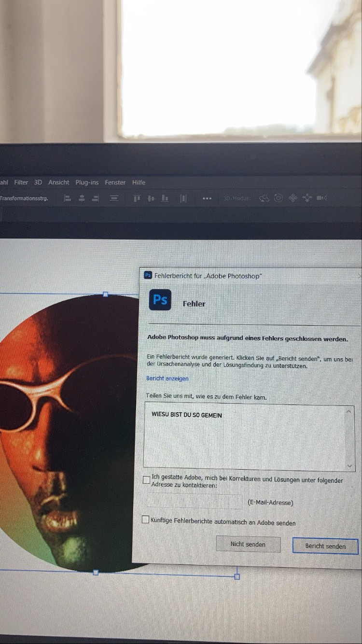Open the Plug-ins menu
Screen dimensions: 362x644
pyautogui.click(x=87, y=182)
